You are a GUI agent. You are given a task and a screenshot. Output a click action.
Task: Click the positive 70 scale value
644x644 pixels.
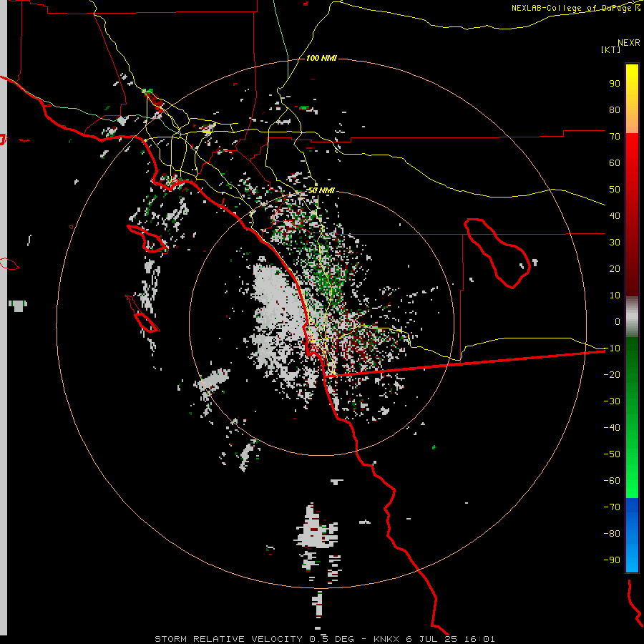[615, 137]
